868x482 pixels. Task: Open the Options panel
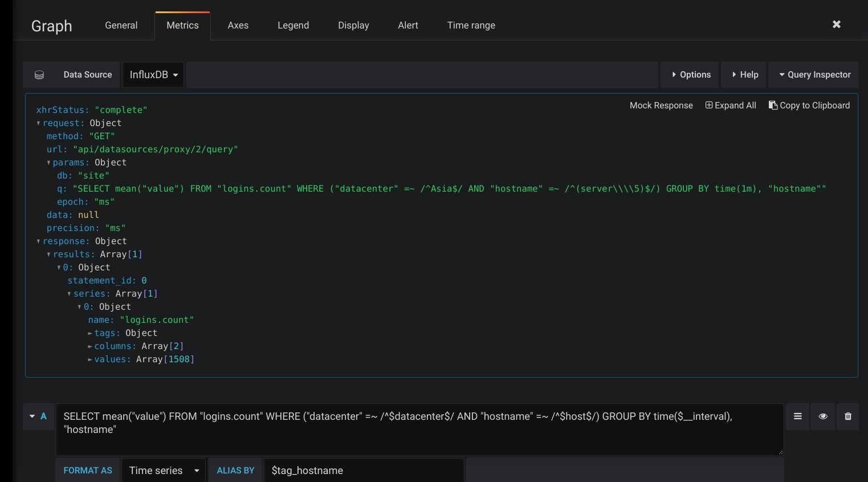pos(690,74)
